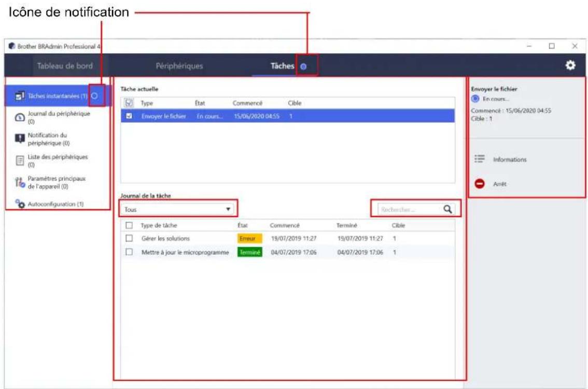This screenshot has height=389, width=588.
Task: Sort by Commencé column in Tâche actuelle
Action: pos(247,103)
